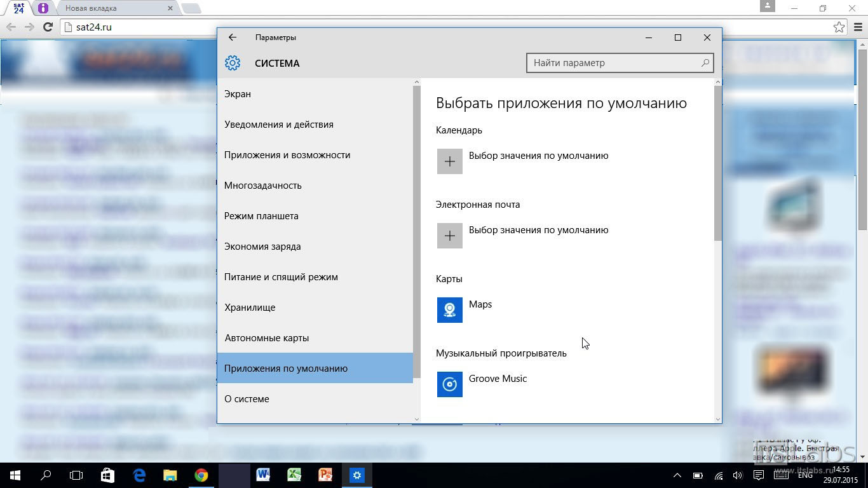868x488 pixels.
Task: Switch to Chrome via the taskbar icon
Action: click(x=201, y=475)
